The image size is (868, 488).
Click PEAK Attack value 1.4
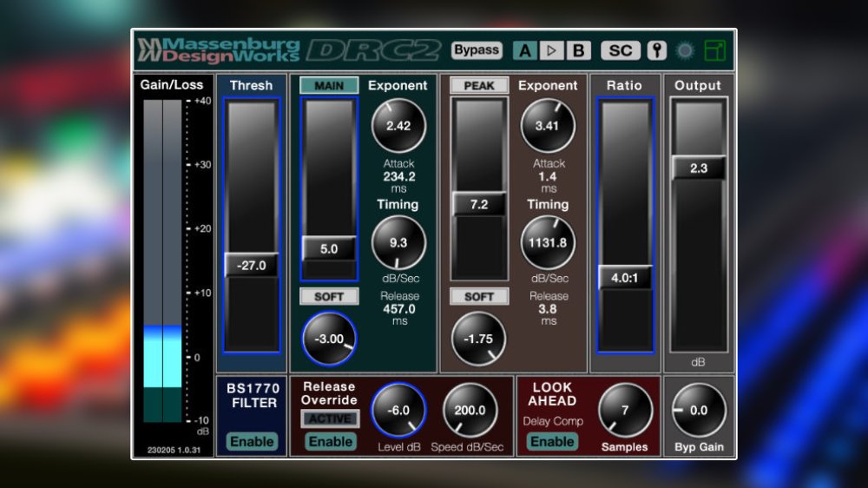coord(548,176)
